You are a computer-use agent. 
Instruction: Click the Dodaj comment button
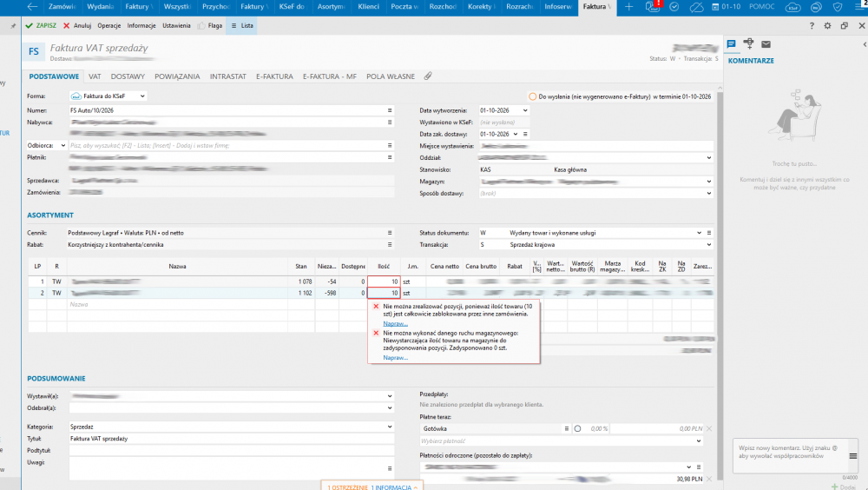tap(843, 487)
